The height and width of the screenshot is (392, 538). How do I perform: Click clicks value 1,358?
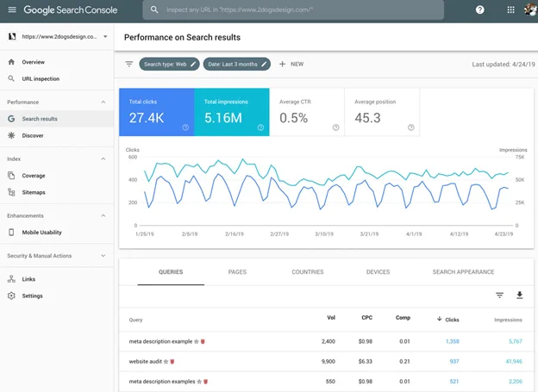click(x=453, y=341)
